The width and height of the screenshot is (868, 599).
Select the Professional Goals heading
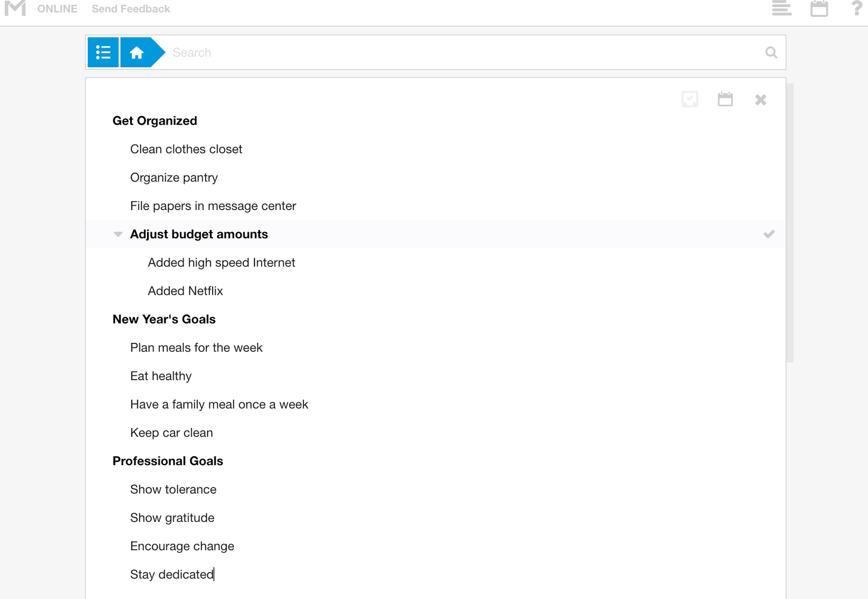[x=168, y=461]
